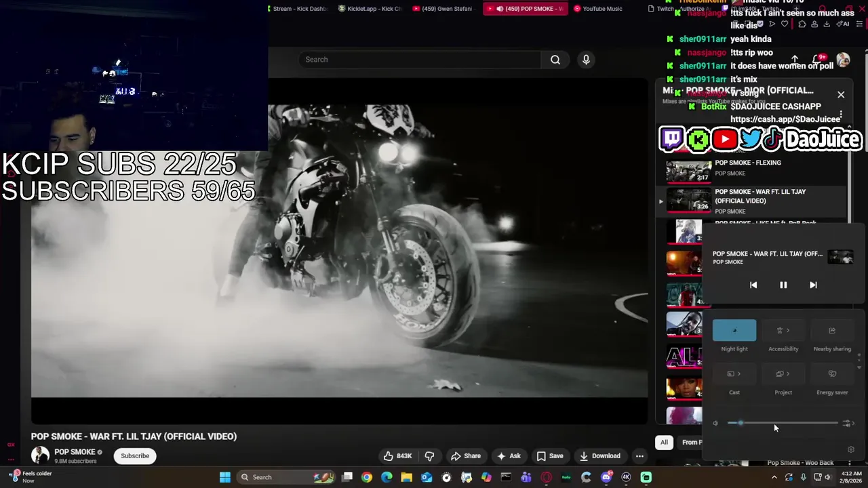
Task: Click the YouTube search magnifier button
Action: pyautogui.click(x=555, y=60)
